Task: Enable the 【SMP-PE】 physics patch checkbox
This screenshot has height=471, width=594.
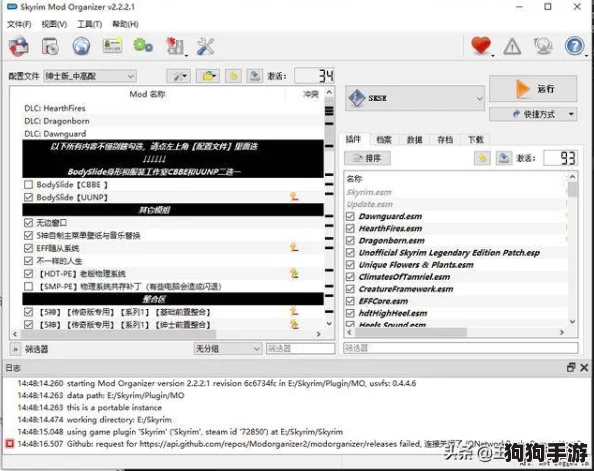Action: click(x=28, y=286)
